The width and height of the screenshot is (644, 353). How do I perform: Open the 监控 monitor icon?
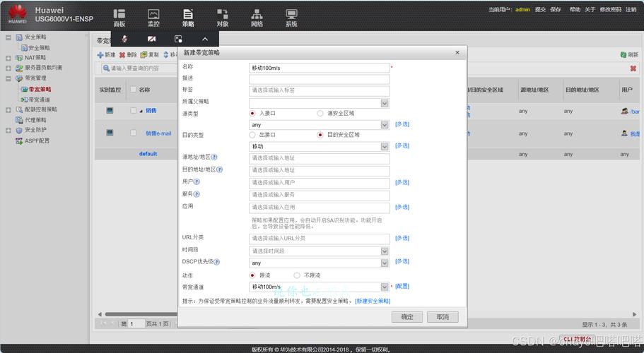[153, 18]
